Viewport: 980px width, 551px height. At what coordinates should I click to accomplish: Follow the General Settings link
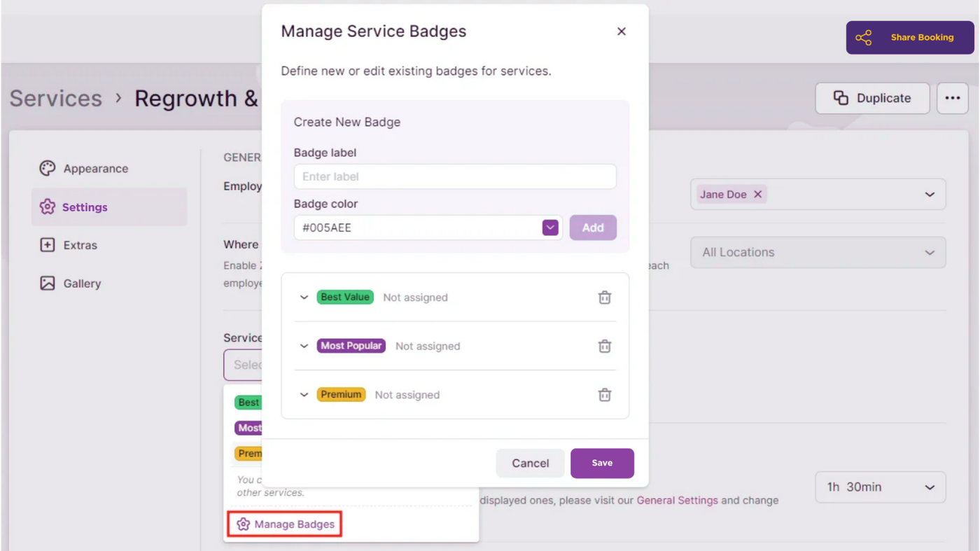tap(677, 501)
